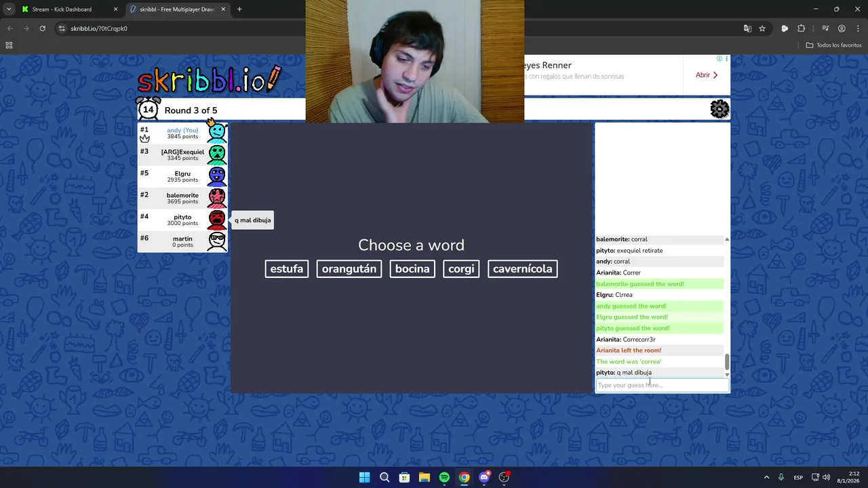Open Spotify from taskbar

(x=444, y=477)
